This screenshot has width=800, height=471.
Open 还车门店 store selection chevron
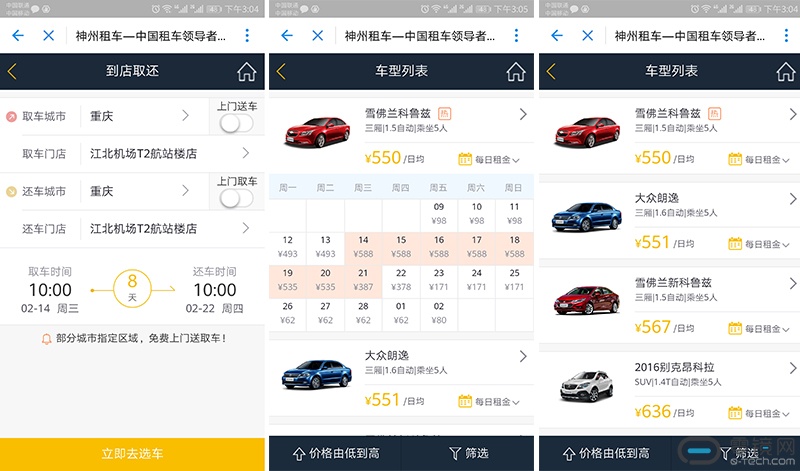(x=246, y=228)
